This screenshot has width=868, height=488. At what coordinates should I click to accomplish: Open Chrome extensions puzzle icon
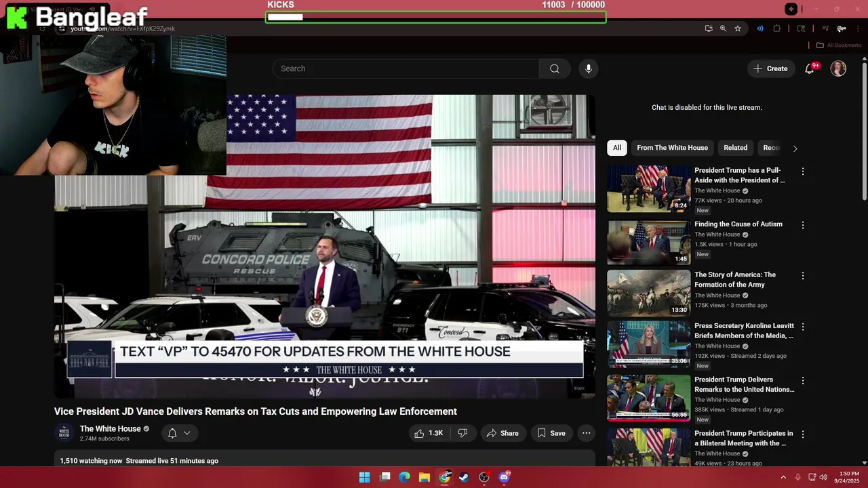click(777, 28)
